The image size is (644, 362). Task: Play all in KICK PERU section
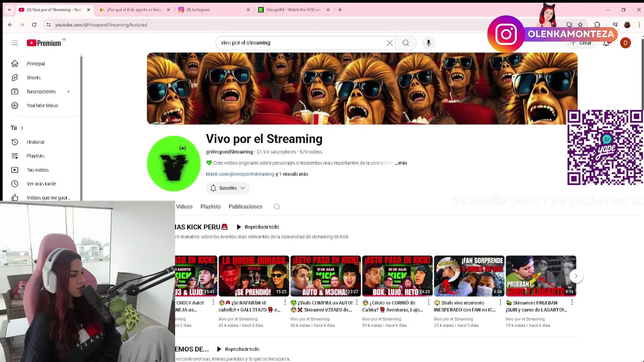pos(257,227)
